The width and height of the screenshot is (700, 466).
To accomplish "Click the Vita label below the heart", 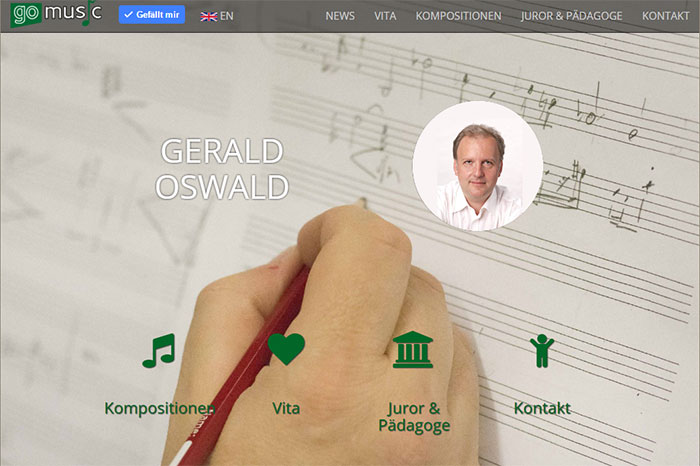I will point(286,408).
